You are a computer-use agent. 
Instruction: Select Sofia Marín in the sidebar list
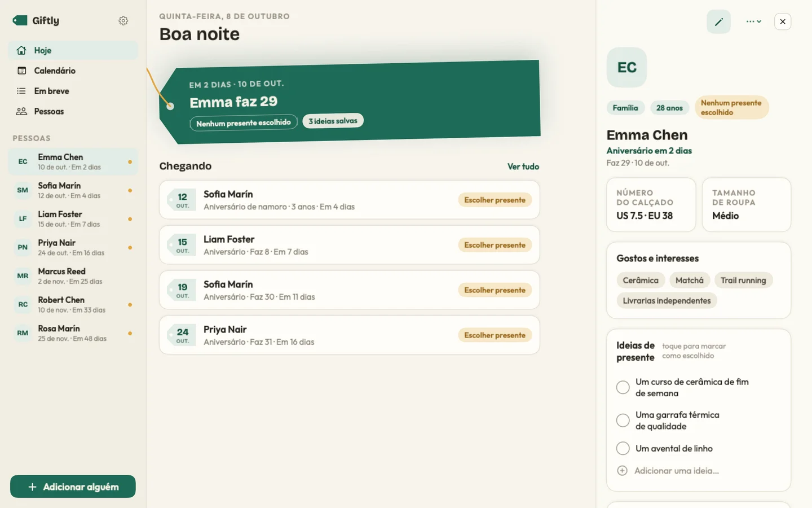point(73,190)
